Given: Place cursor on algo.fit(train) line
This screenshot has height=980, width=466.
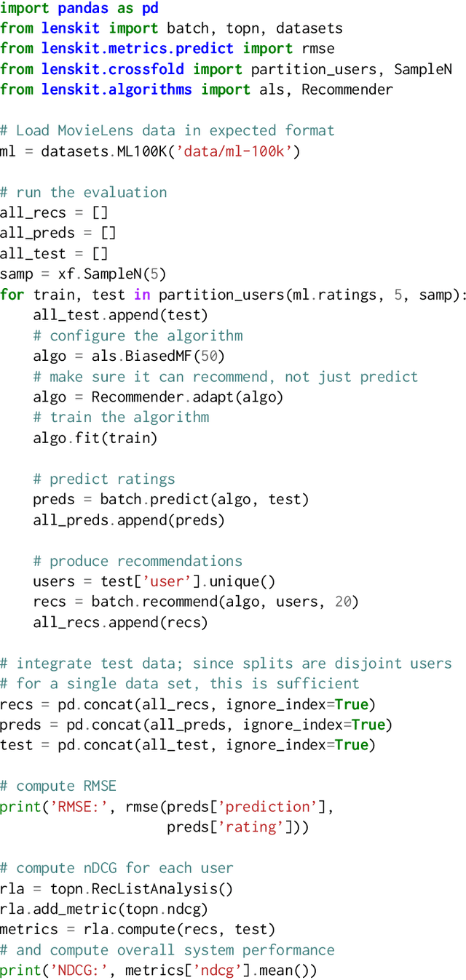Looking at the screenshot, I should 95,438.
